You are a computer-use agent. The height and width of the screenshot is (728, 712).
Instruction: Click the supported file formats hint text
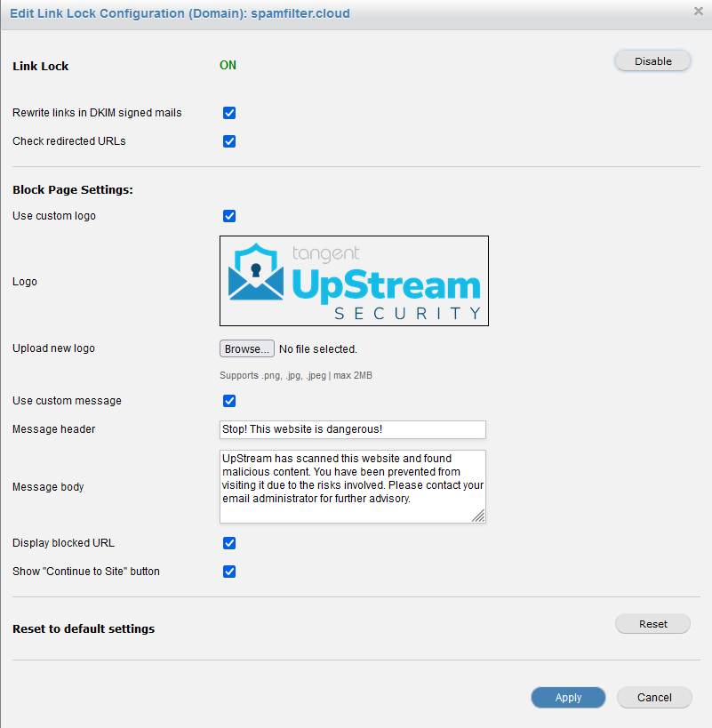click(296, 376)
